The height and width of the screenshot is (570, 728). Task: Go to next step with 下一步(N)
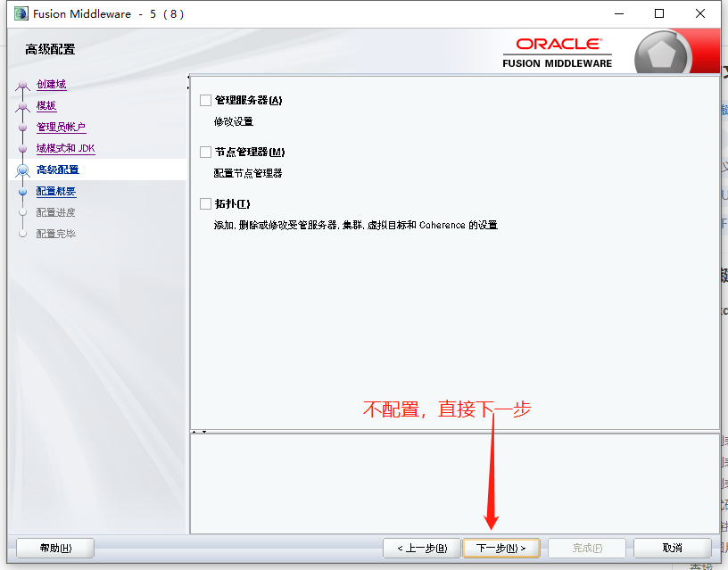[x=501, y=549]
